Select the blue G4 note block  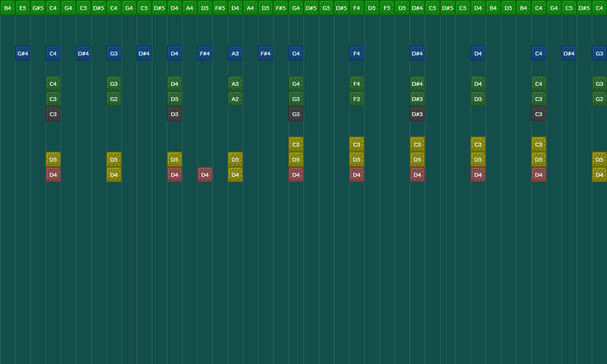coord(296,53)
